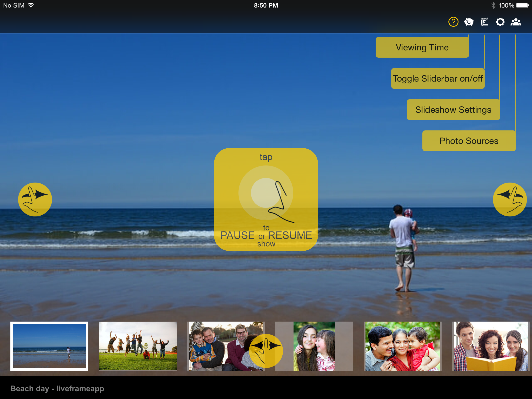Tap the left-side swipe gesture circle
532x399 pixels.
35,199
